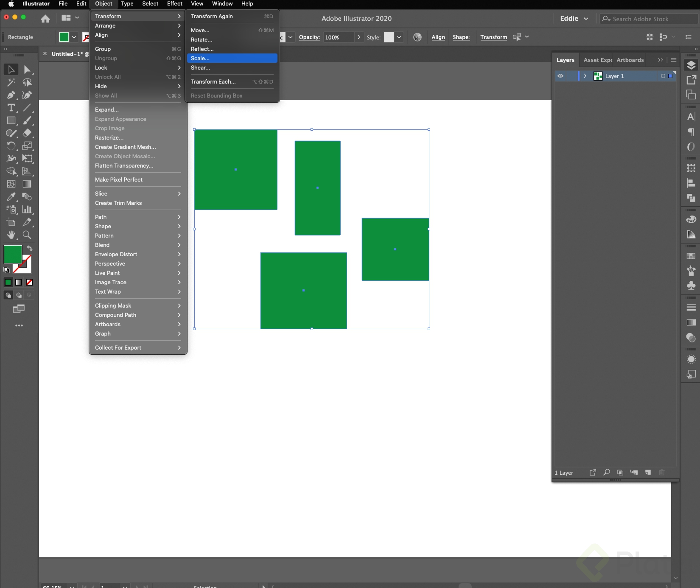700x588 pixels.
Task: Set fill mode to None
Action: tap(29, 282)
